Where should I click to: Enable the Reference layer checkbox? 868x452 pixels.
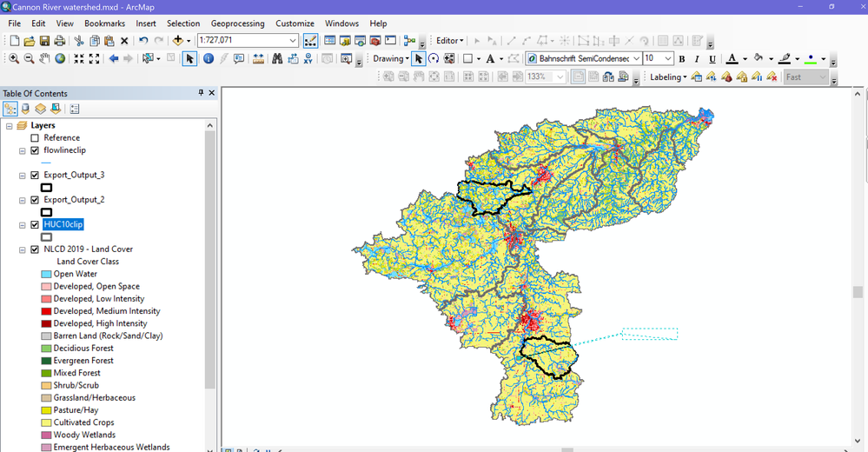click(35, 138)
